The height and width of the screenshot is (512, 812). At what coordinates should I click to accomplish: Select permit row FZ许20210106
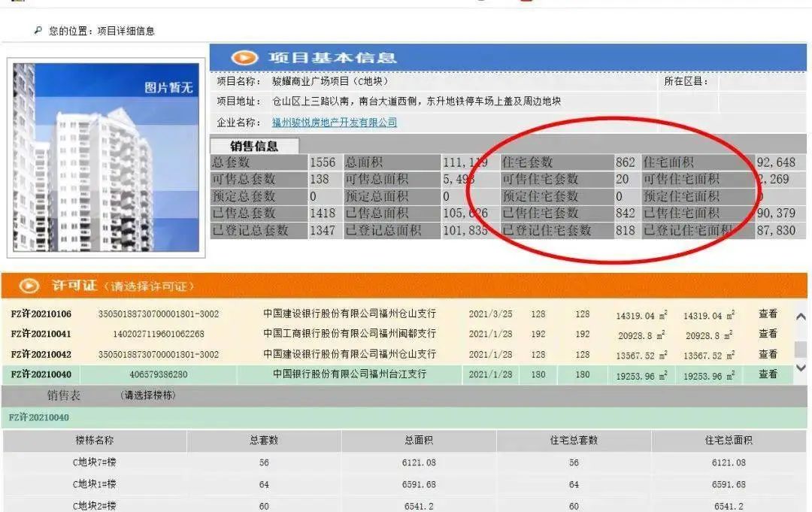click(x=397, y=314)
